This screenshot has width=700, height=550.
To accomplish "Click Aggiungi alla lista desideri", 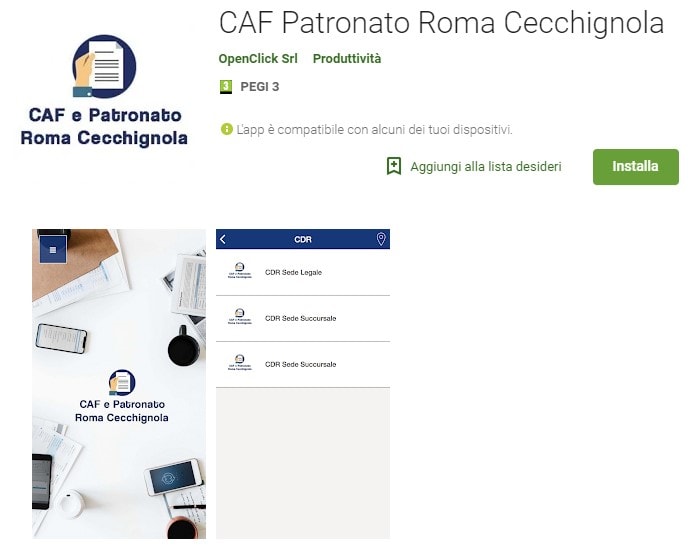I will pyautogui.click(x=486, y=167).
